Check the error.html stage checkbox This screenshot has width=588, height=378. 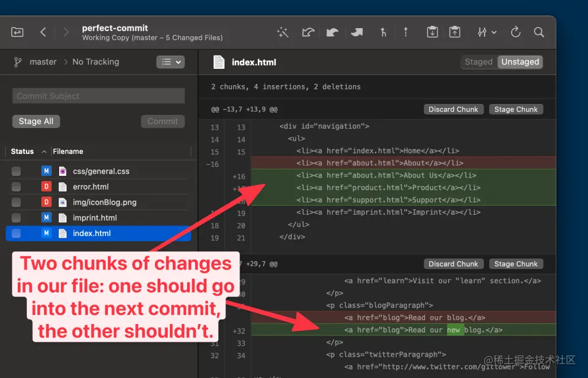16,187
